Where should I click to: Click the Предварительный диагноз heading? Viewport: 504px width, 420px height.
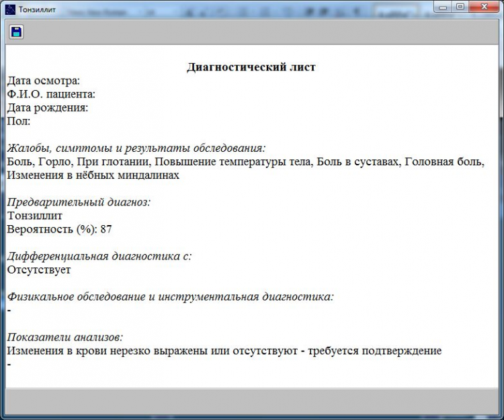pyautogui.click(x=79, y=202)
